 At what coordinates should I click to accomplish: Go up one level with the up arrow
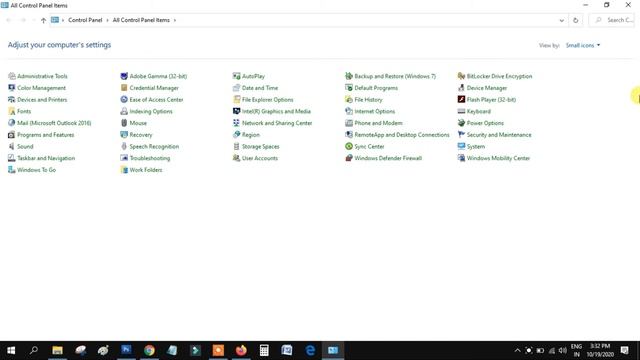tap(43, 20)
